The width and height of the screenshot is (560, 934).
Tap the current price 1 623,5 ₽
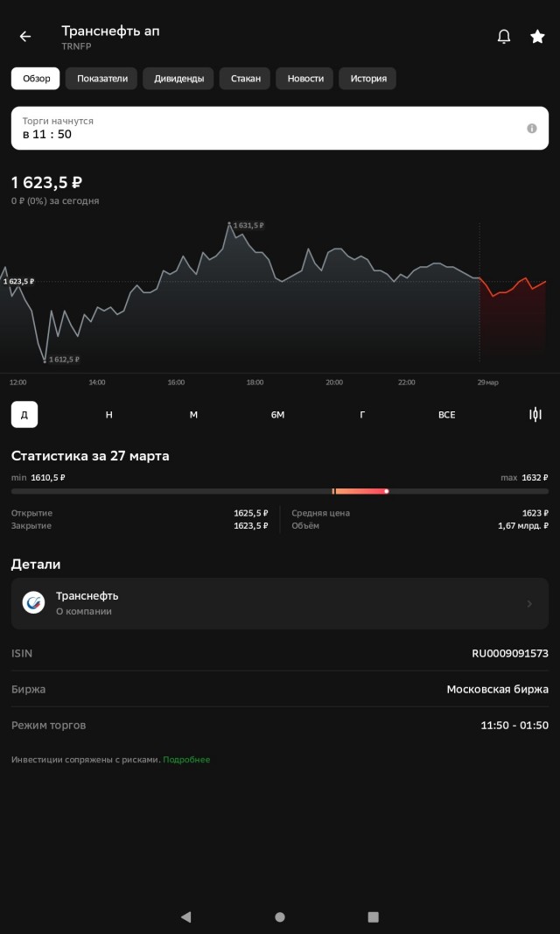click(x=46, y=182)
